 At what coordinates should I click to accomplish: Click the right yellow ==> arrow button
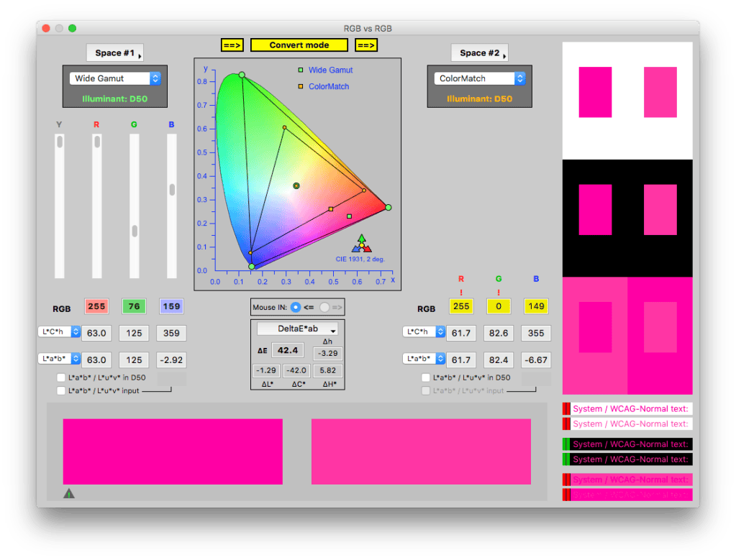tap(366, 45)
